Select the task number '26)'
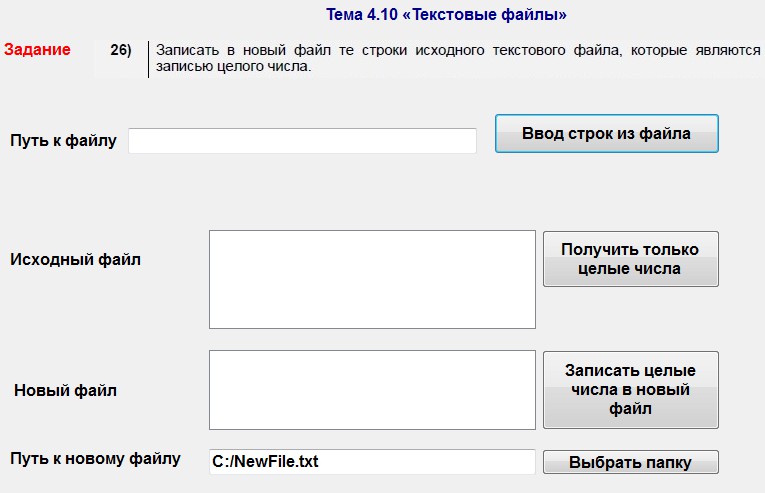765x493 pixels. pyautogui.click(x=121, y=50)
